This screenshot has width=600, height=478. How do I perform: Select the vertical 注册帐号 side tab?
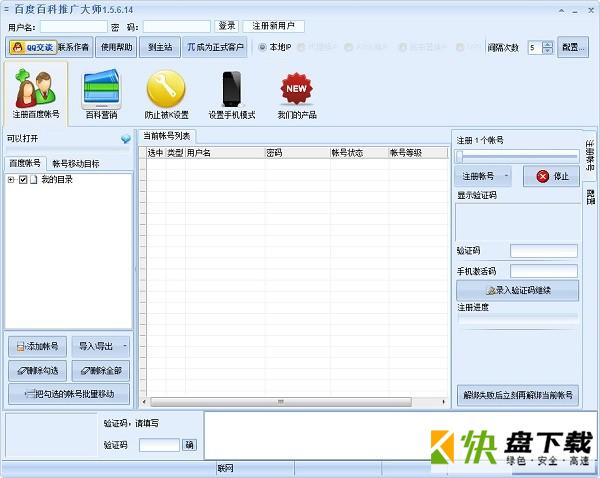(x=590, y=156)
